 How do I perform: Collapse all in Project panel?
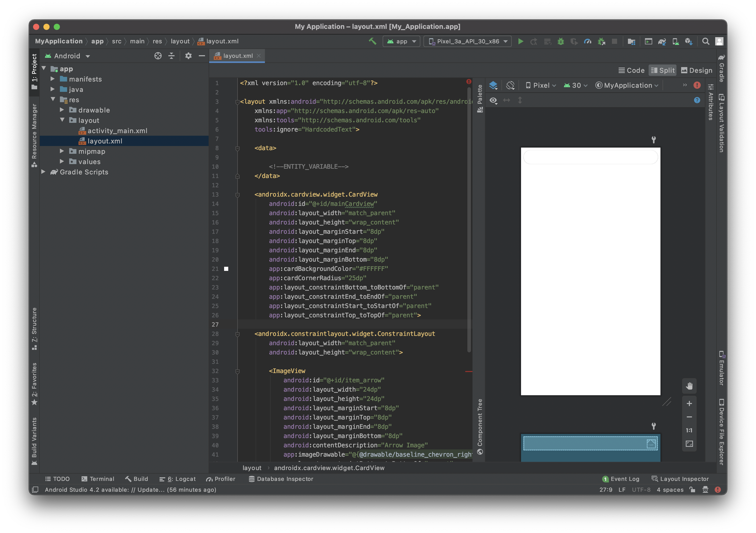point(171,56)
